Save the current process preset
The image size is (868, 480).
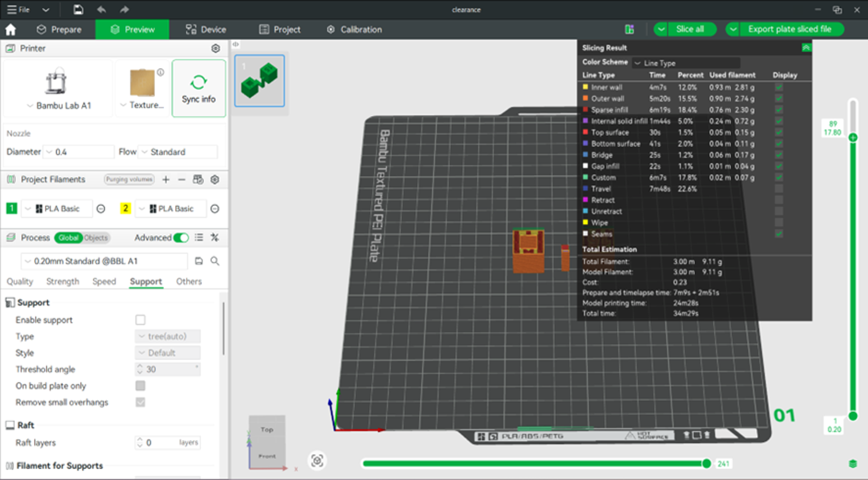(199, 261)
